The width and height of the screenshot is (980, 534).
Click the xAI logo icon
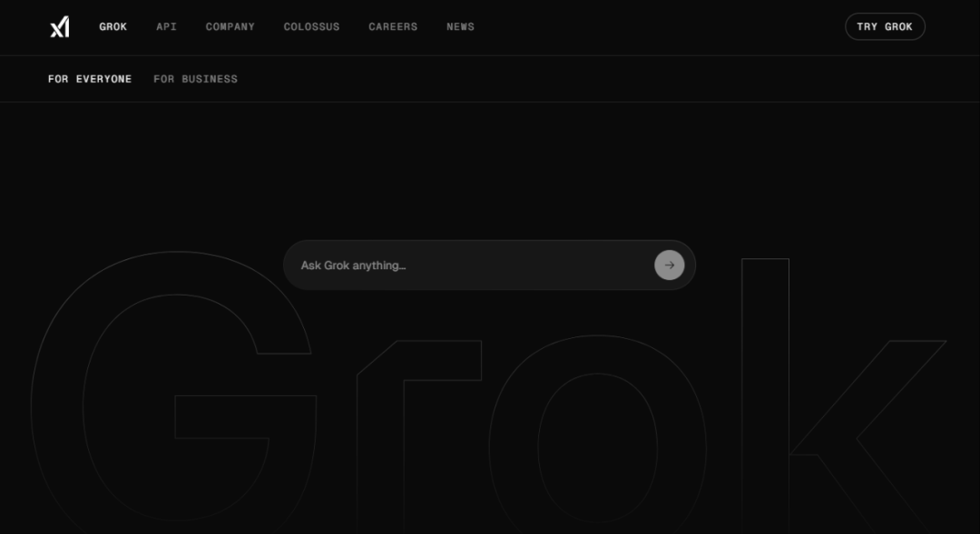tap(60, 27)
